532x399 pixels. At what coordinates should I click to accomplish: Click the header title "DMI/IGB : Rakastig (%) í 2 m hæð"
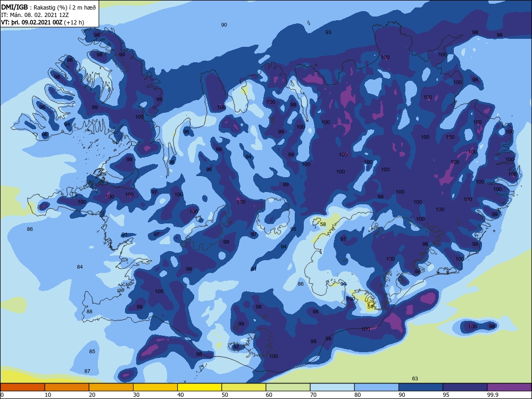[48, 7]
